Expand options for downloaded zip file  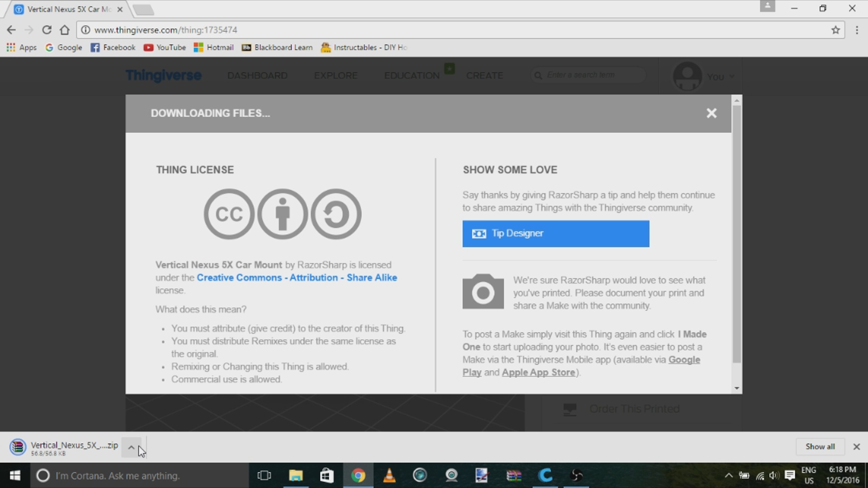[x=131, y=447]
